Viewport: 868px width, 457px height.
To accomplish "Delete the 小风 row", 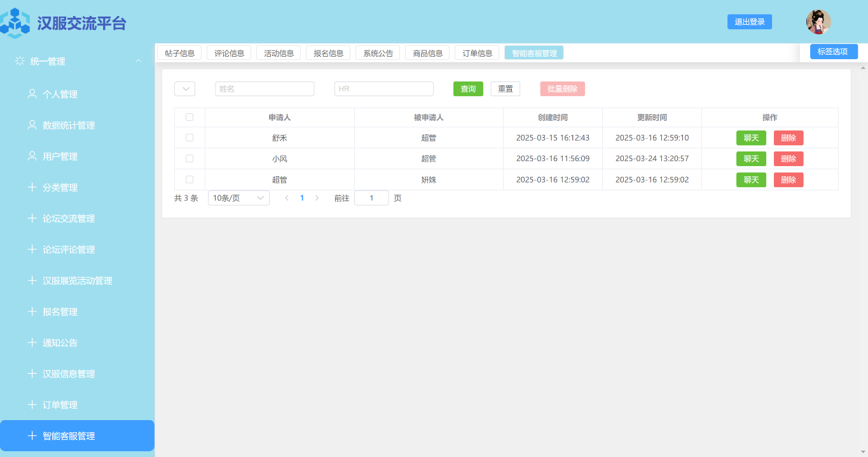I will click(789, 158).
